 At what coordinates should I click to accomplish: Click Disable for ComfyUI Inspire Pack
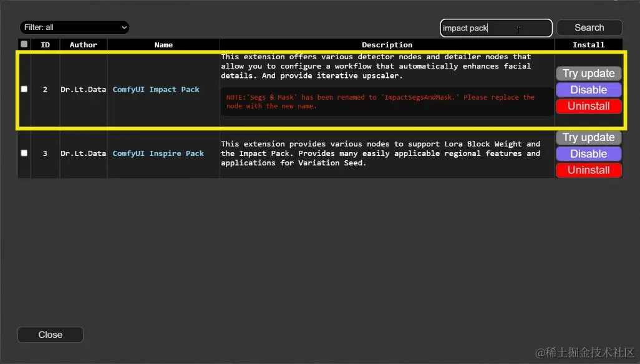tap(589, 154)
